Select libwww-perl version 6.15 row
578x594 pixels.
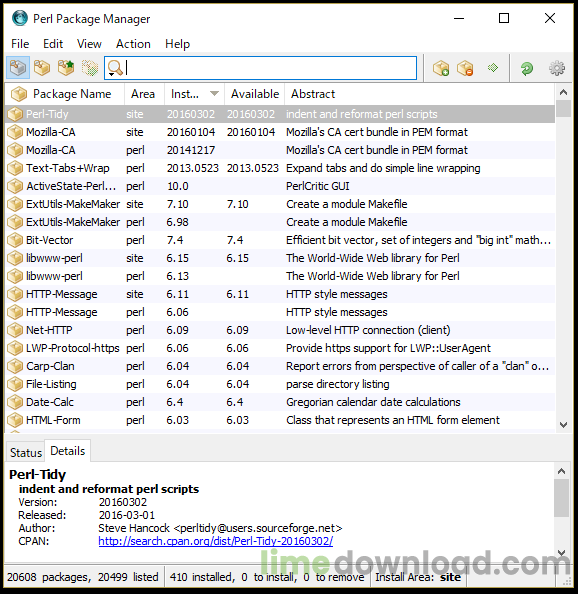coord(280,258)
